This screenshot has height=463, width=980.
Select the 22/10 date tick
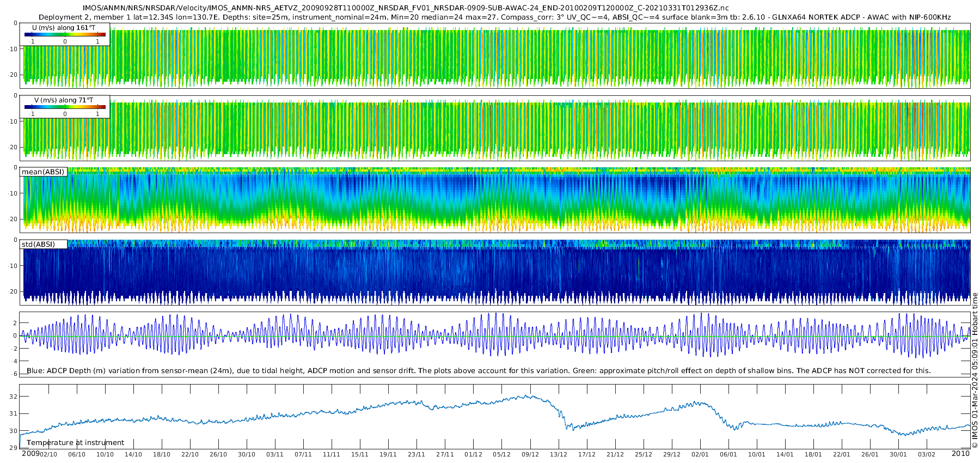[190, 454]
